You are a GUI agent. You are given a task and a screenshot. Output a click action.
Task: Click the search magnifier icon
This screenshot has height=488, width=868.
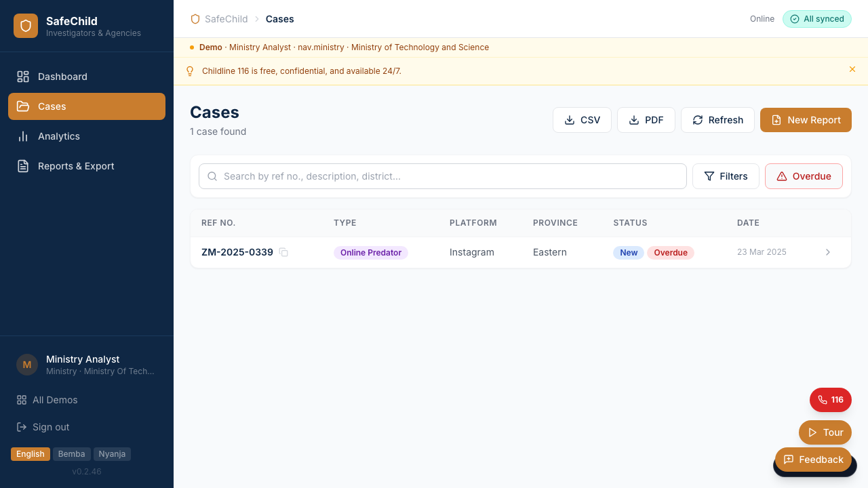pos(212,176)
